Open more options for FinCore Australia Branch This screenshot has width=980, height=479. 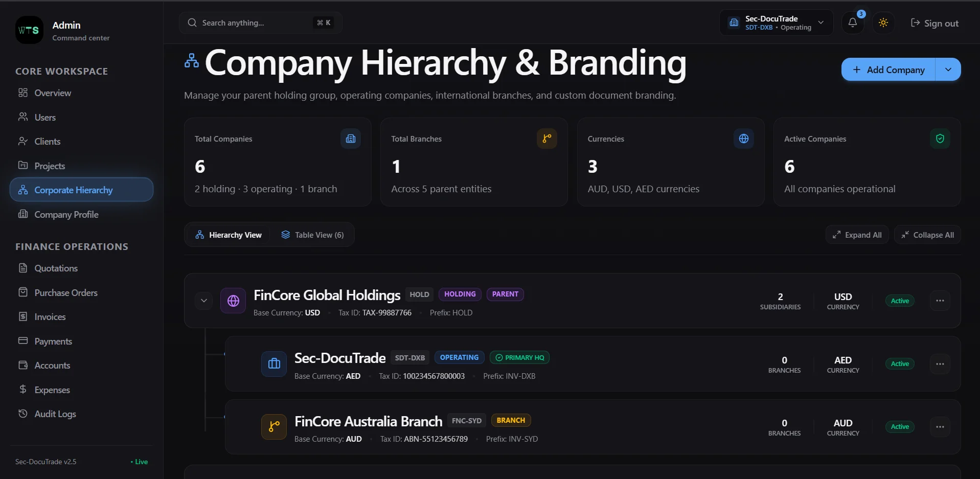coord(940,426)
